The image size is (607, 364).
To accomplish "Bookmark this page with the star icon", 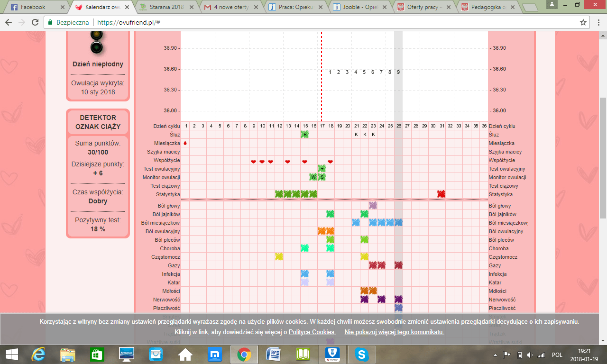I will 583,22.
